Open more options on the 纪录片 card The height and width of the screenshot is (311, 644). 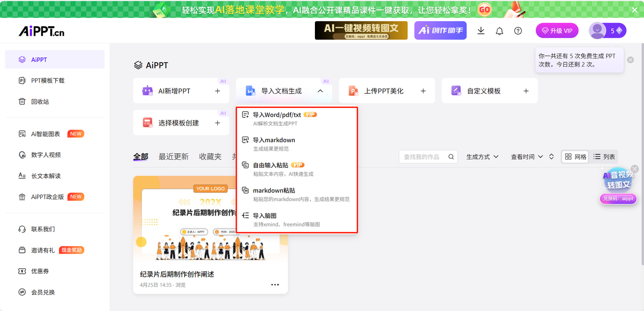tap(275, 284)
